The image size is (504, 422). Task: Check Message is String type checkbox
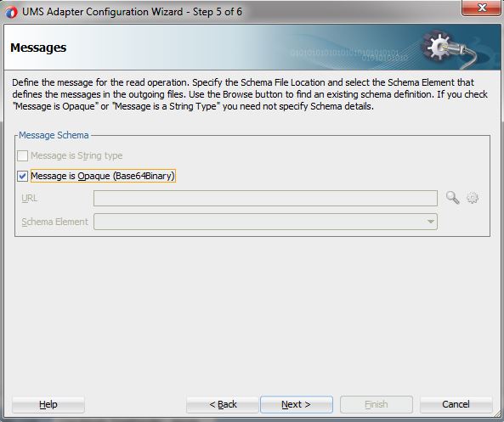22,155
